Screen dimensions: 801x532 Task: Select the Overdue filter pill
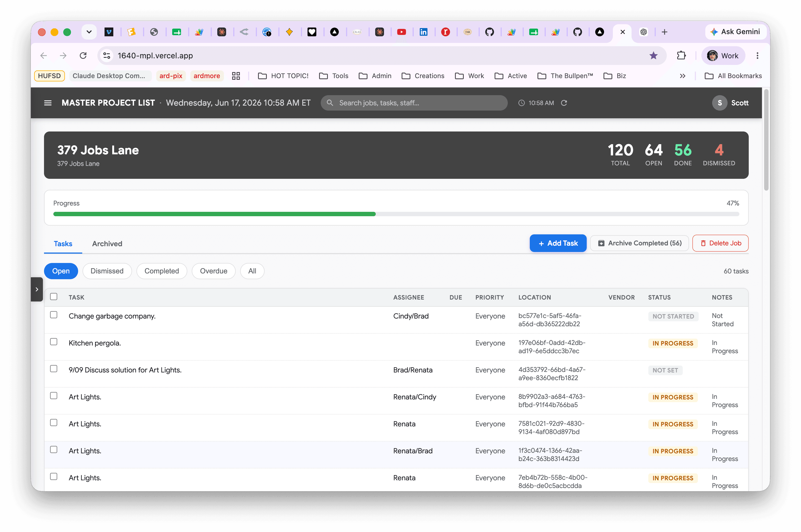coord(213,271)
